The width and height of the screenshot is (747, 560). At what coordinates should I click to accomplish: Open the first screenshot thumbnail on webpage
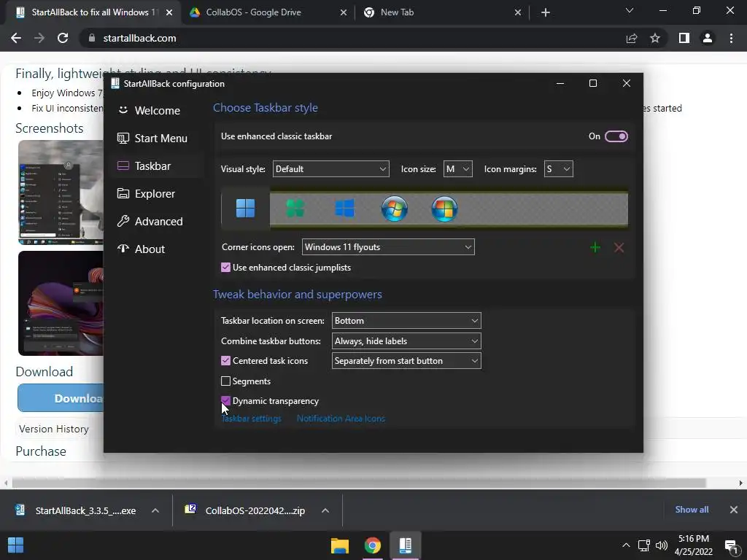61,192
